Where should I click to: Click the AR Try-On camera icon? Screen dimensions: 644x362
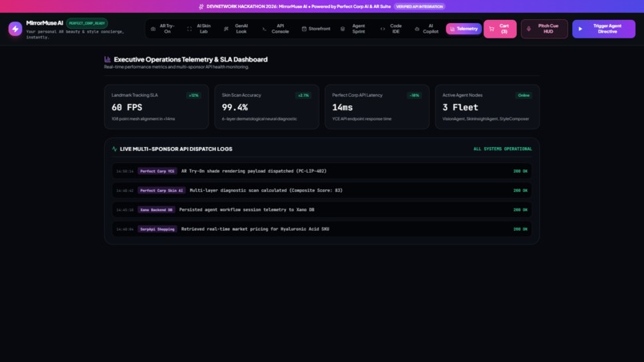click(153, 29)
